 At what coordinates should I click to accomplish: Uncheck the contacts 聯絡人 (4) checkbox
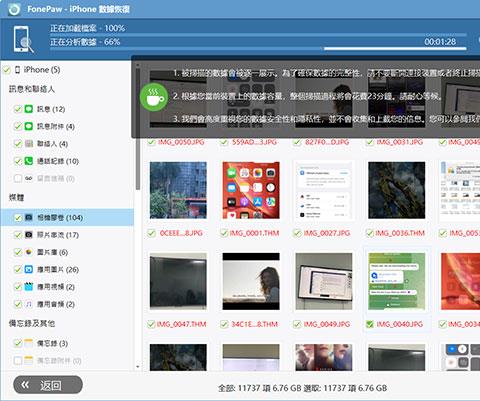tap(18, 144)
